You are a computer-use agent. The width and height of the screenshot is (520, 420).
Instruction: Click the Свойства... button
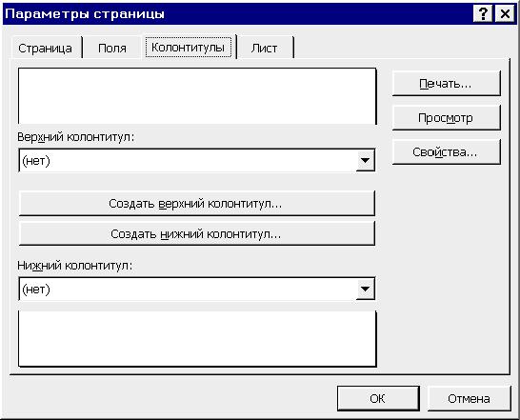[x=446, y=152]
